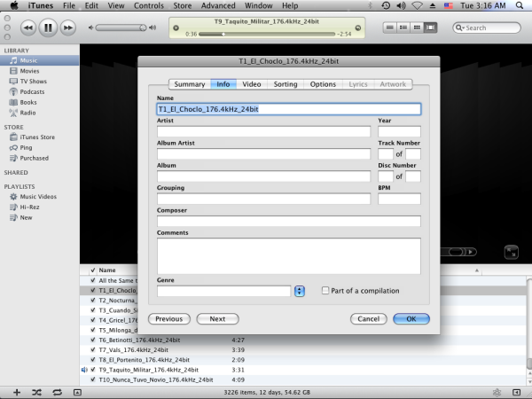The image size is (532, 399).
Task: Click the BPM input field
Action: click(399, 199)
